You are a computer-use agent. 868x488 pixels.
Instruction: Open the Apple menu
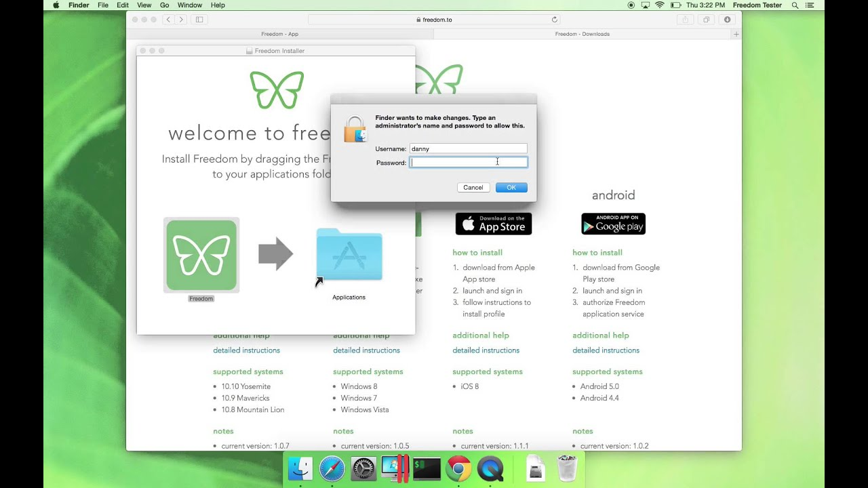click(56, 5)
